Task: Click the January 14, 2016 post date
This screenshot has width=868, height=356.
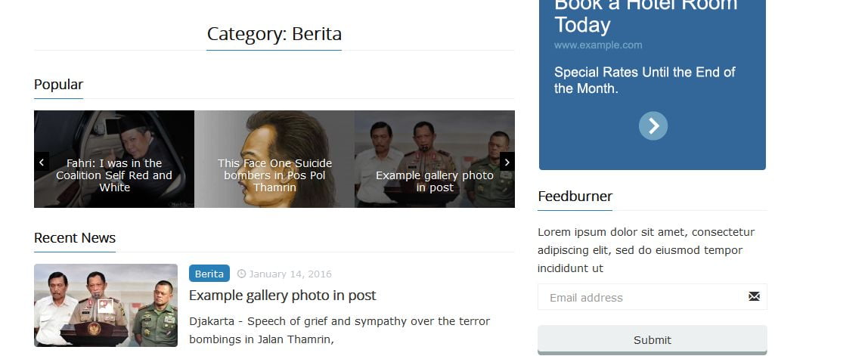Action: pyautogui.click(x=290, y=274)
